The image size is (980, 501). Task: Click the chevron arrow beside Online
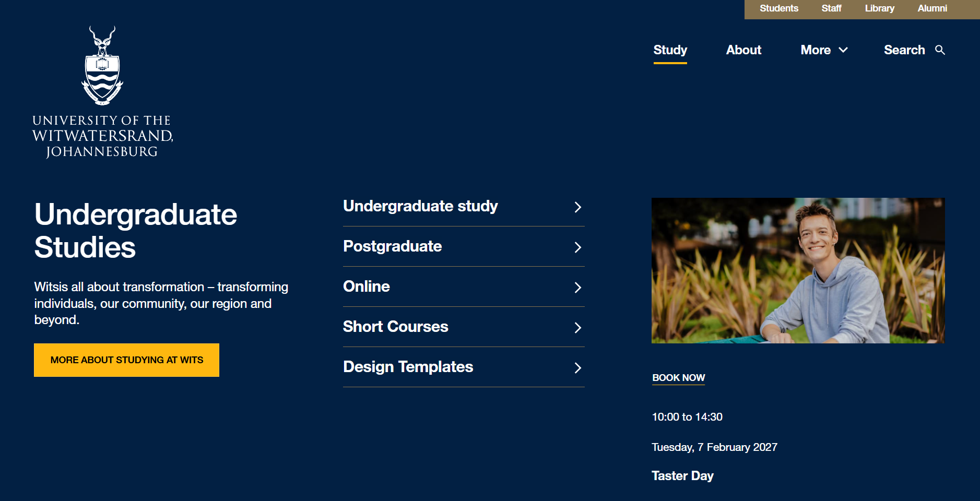[x=577, y=288]
